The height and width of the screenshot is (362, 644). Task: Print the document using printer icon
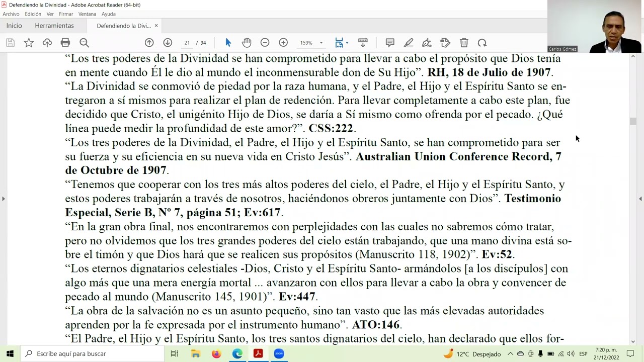click(x=65, y=43)
